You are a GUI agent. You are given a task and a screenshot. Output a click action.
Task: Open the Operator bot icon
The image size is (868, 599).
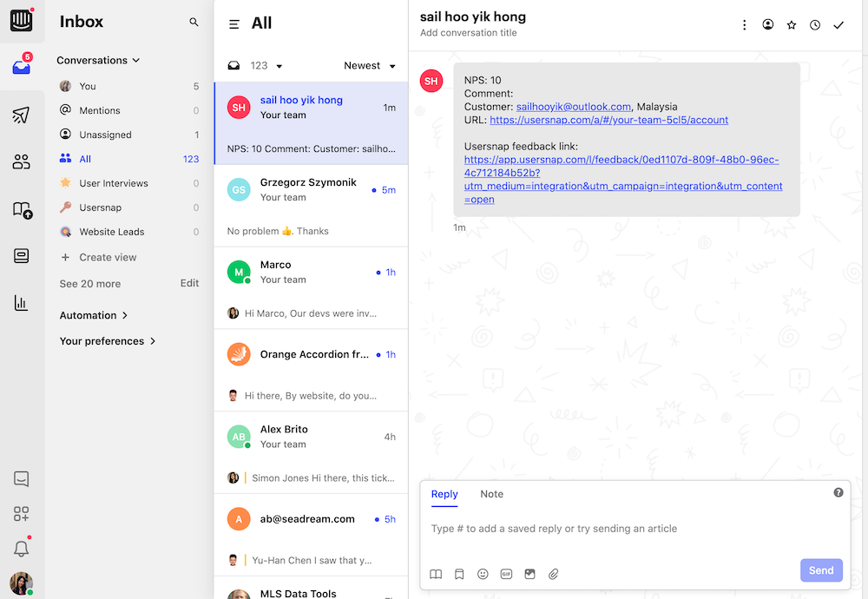pos(21,256)
